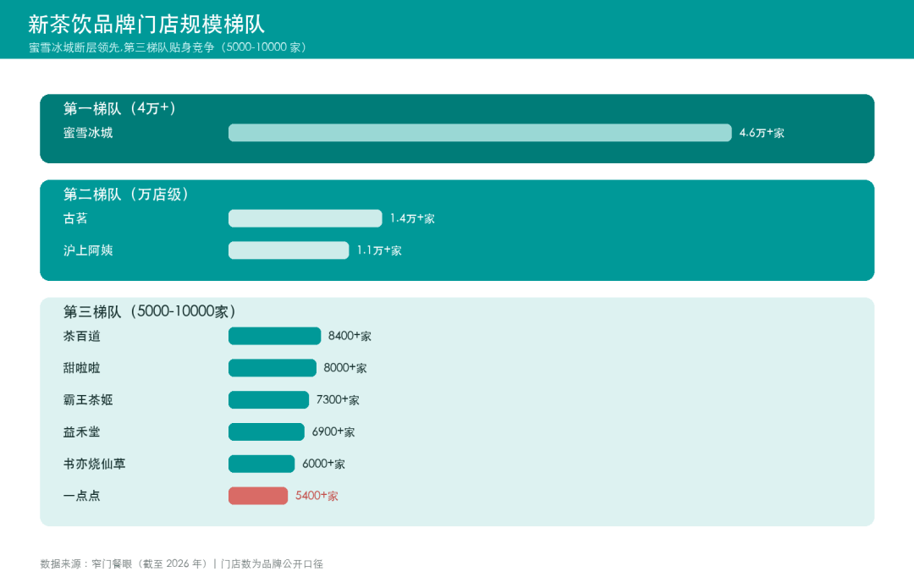Select the 第一梯队（4万+） heading
Viewport: 914px width, 588px height.
pos(119,108)
